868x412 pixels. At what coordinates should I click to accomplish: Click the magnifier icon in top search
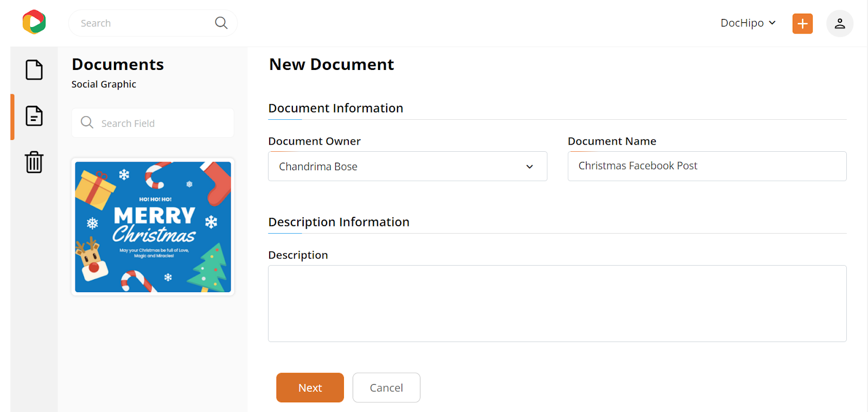pos(221,23)
